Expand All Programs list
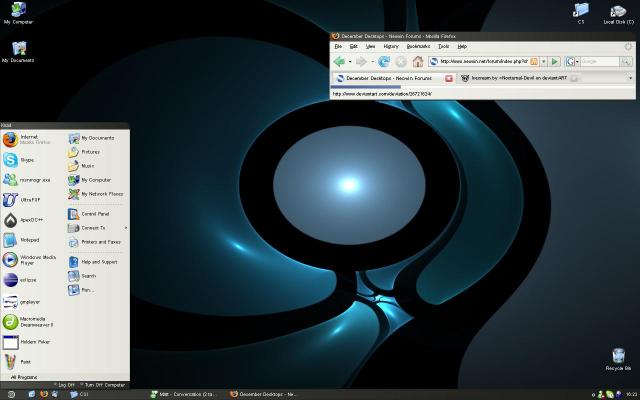The image size is (640, 400). [x=24, y=377]
